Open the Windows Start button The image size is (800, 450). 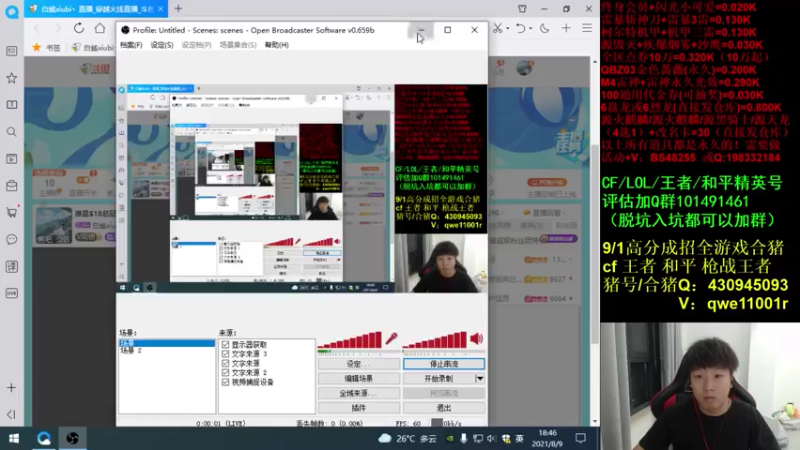point(14,438)
